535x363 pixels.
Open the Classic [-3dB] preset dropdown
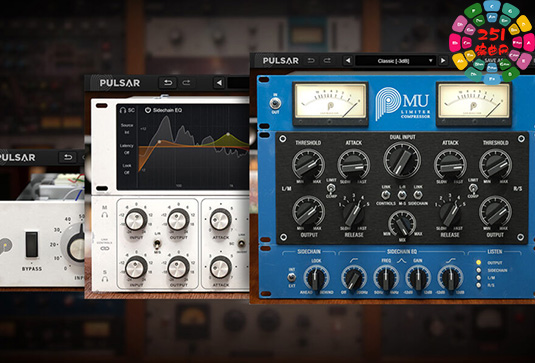pos(395,61)
